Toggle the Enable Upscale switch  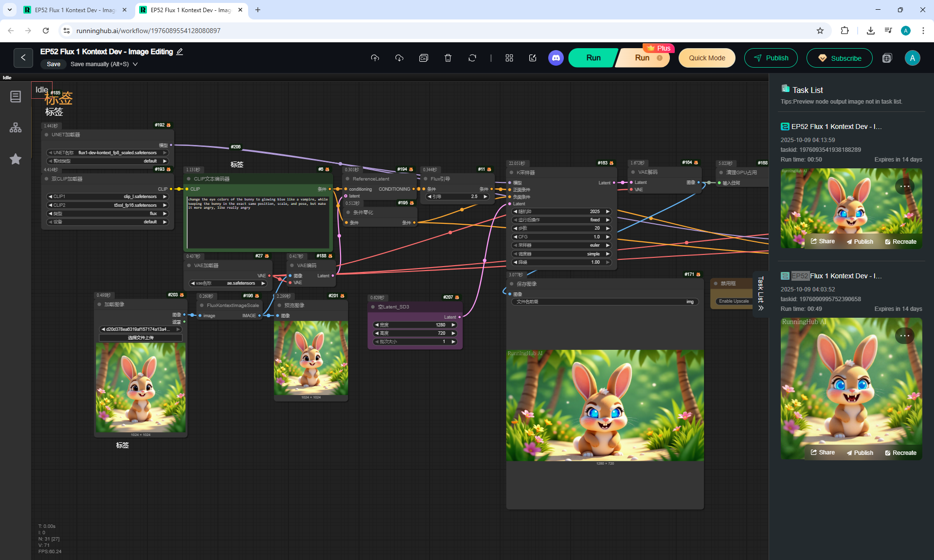734,301
